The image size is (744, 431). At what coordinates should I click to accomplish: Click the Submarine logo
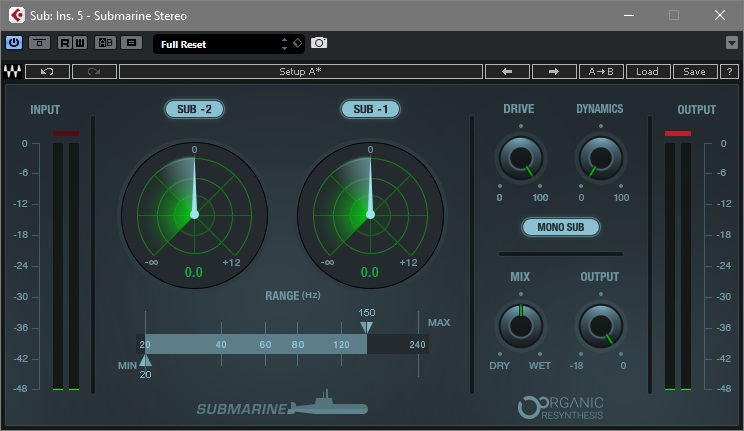(x=282, y=403)
